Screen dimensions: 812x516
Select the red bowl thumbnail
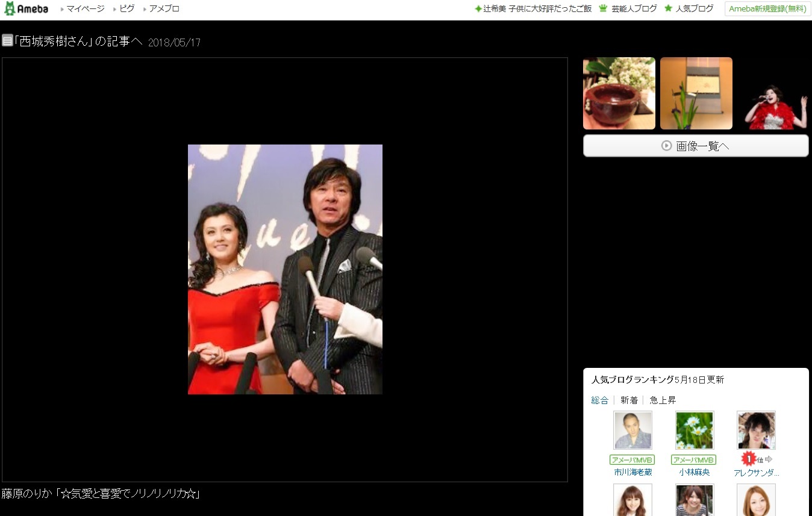pos(619,93)
